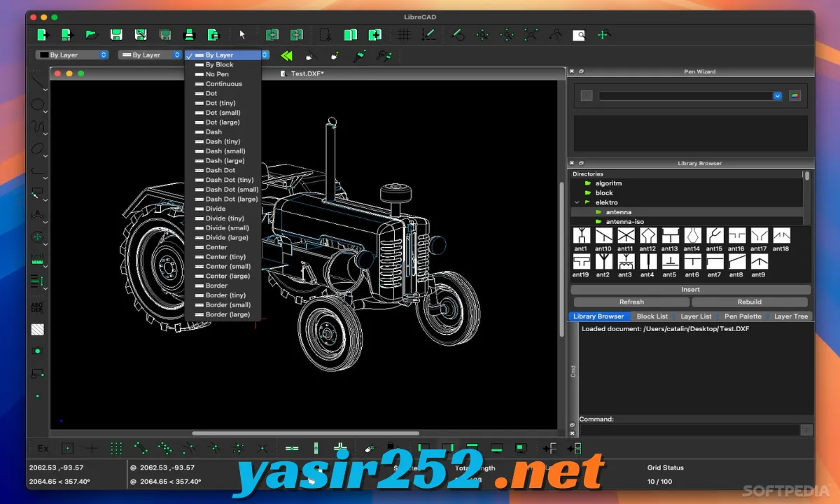Switch to the Layer Tree tab

tap(790, 316)
